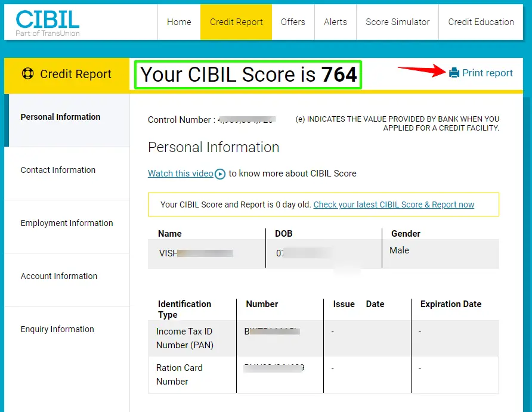
Task: Click the 'Male' gender value
Action: point(400,250)
